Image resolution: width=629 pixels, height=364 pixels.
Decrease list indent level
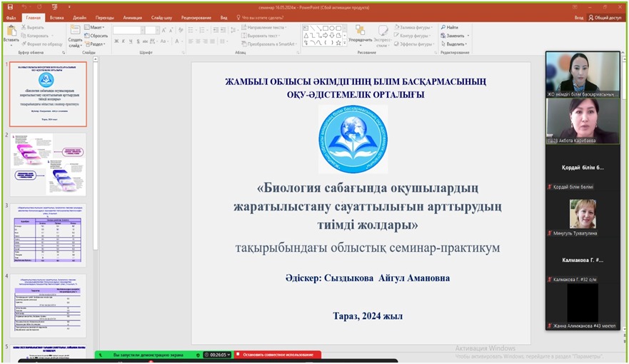[x=216, y=30]
